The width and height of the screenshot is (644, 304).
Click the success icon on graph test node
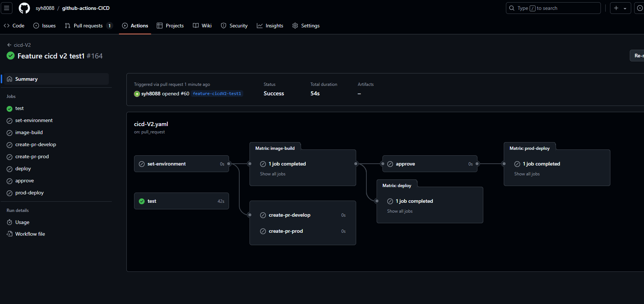pyautogui.click(x=142, y=201)
